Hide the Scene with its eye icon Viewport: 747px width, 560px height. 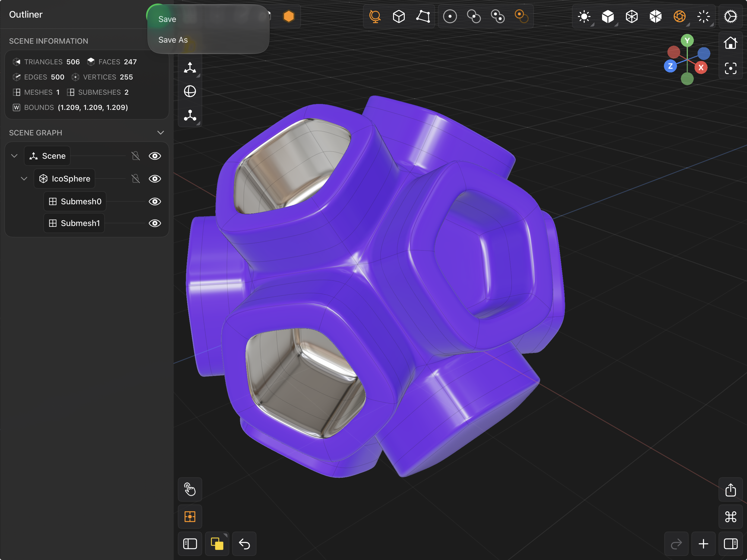point(155,156)
